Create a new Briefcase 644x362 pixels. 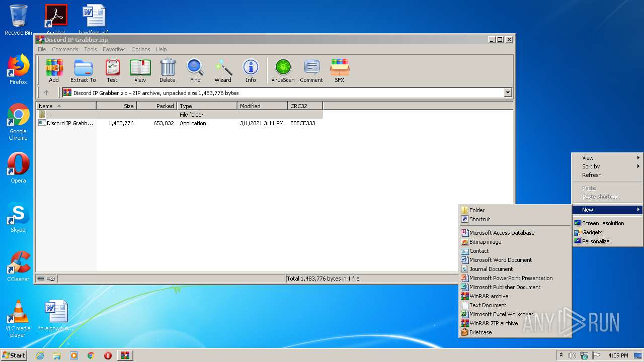point(515,332)
